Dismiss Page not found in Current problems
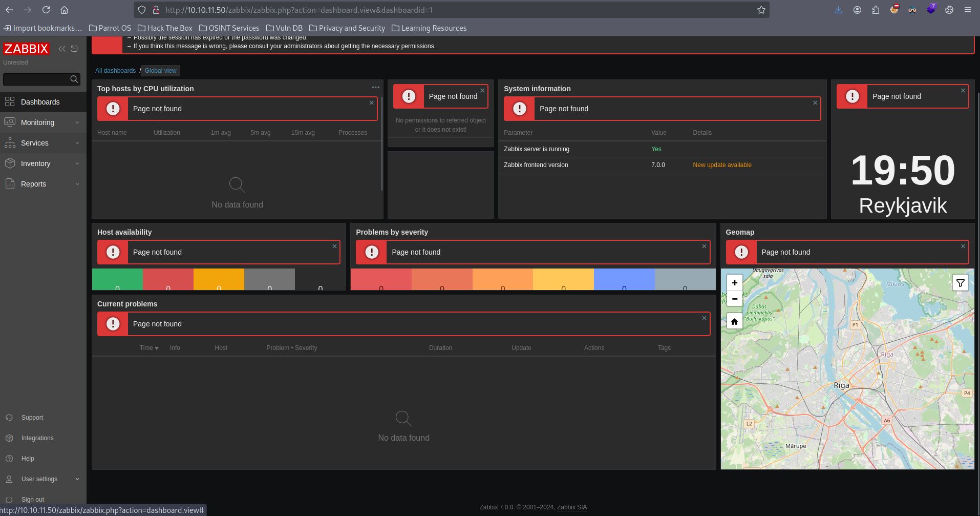This screenshot has width=980, height=516. point(704,318)
